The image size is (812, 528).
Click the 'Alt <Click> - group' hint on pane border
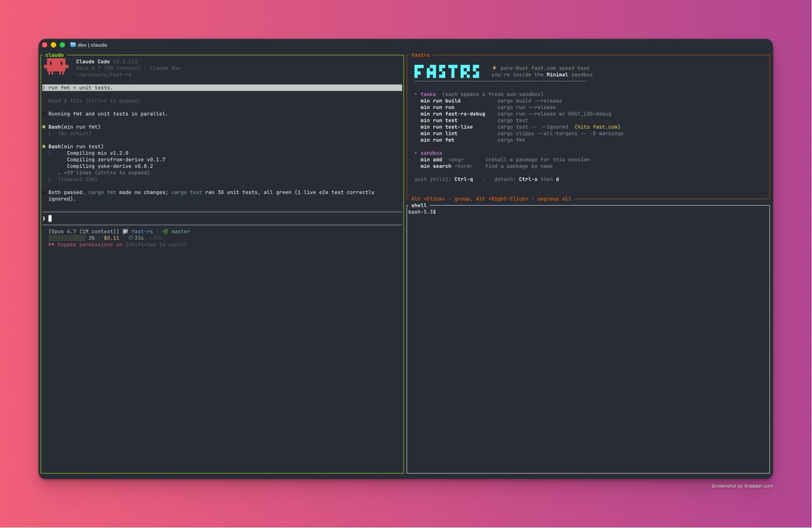click(442, 199)
